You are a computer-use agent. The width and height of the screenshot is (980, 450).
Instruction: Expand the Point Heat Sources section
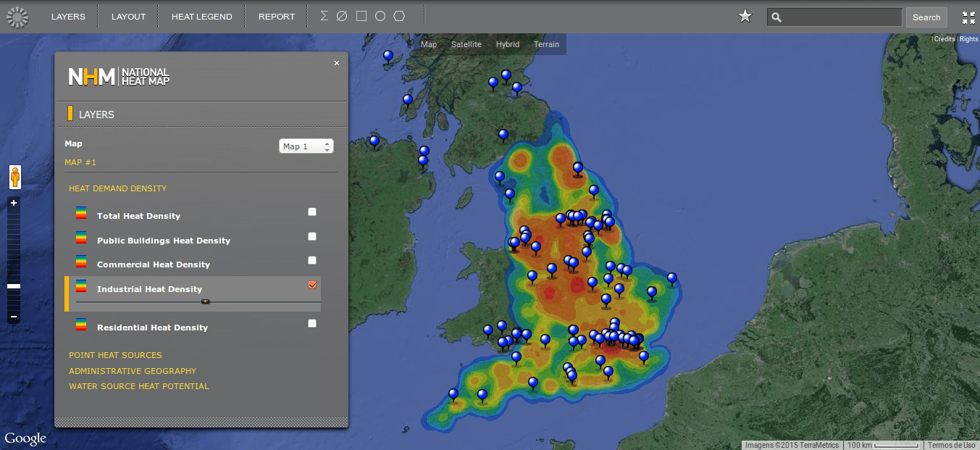115,355
